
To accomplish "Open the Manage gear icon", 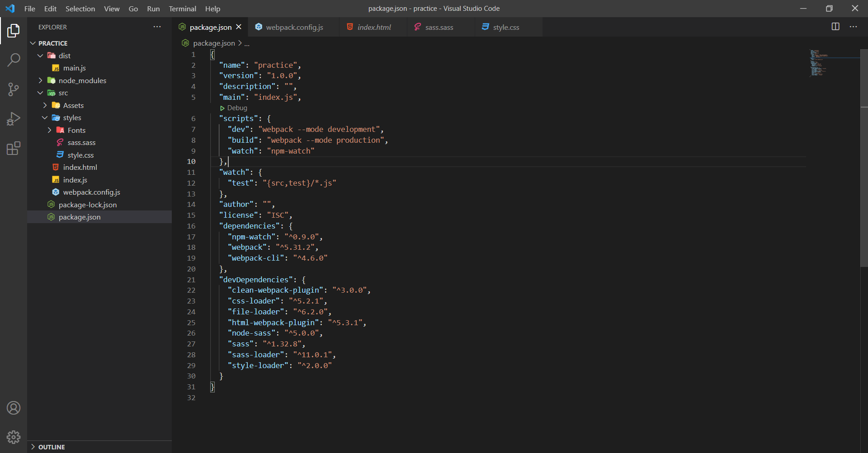I will [x=14, y=437].
